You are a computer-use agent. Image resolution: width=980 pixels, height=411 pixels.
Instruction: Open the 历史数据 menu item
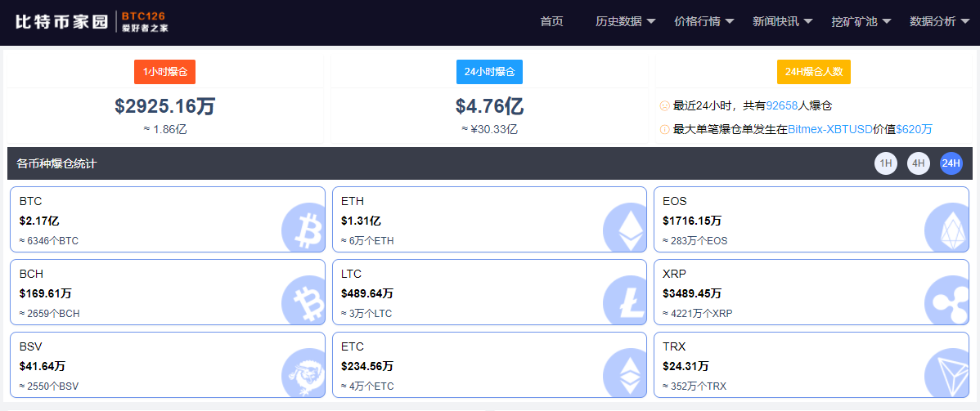click(x=618, y=21)
